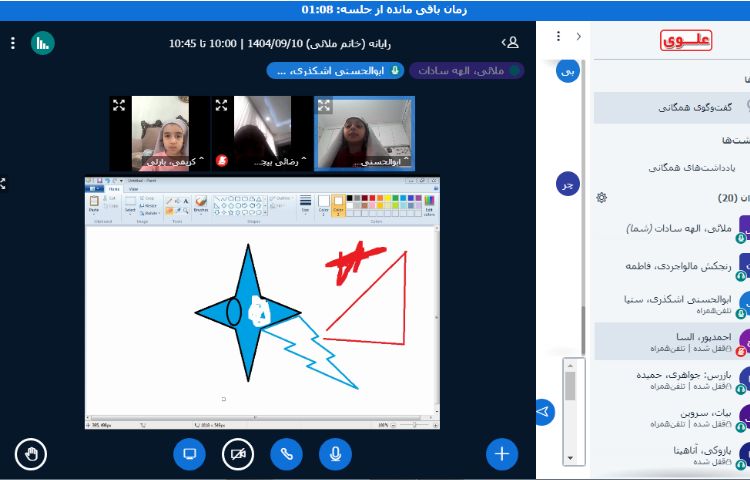Toggle the microphone mute button

(336, 454)
